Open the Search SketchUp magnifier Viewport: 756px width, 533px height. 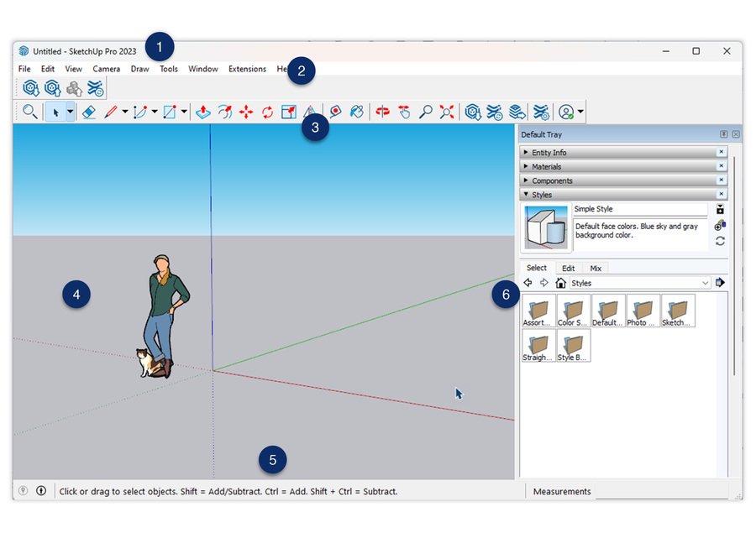(29, 112)
